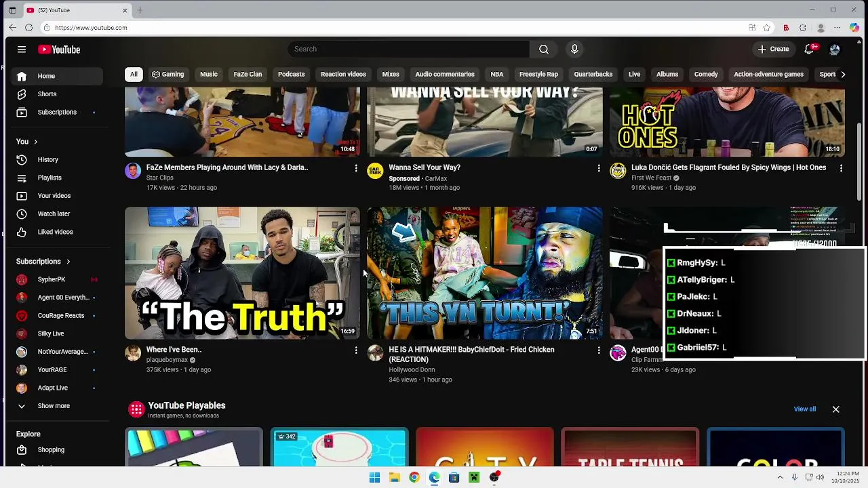
Task: Click Star Clips channel avatar
Action: point(133,171)
